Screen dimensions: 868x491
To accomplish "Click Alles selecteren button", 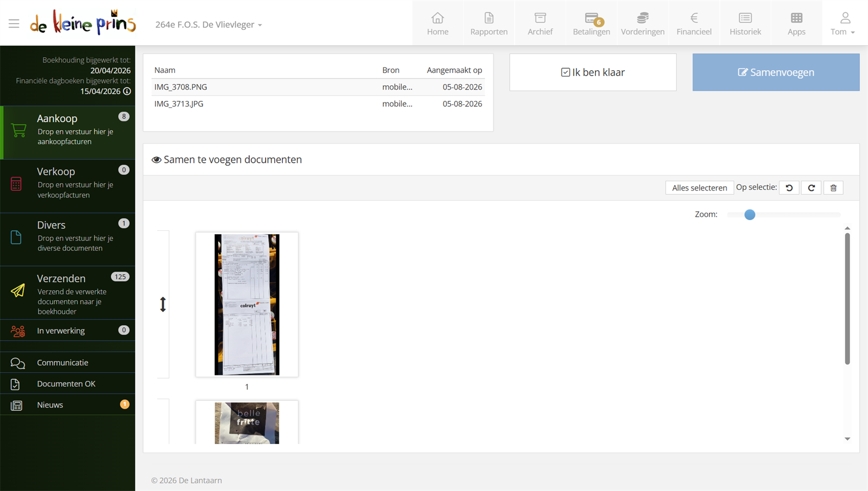I will pyautogui.click(x=700, y=188).
